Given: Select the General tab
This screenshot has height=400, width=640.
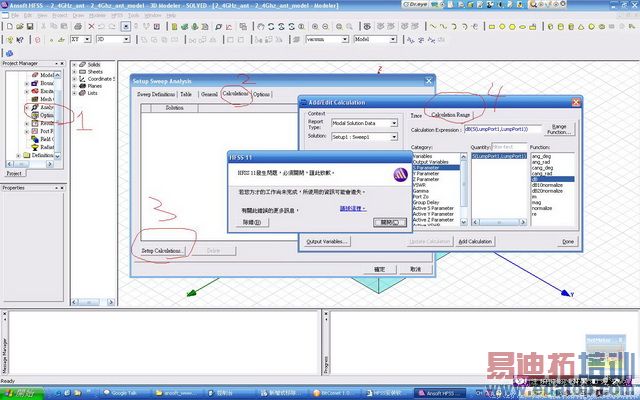Looking at the screenshot, I should tap(209, 94).
